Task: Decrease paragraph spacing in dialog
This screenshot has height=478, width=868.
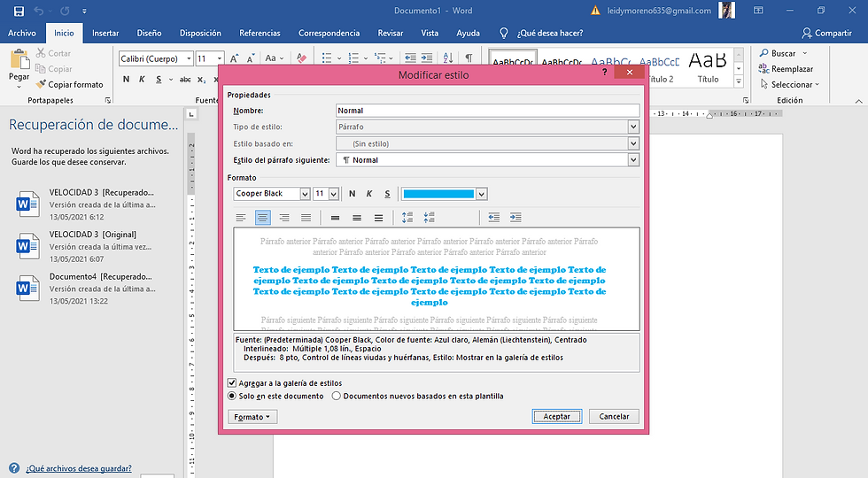Action: (429, 218)
